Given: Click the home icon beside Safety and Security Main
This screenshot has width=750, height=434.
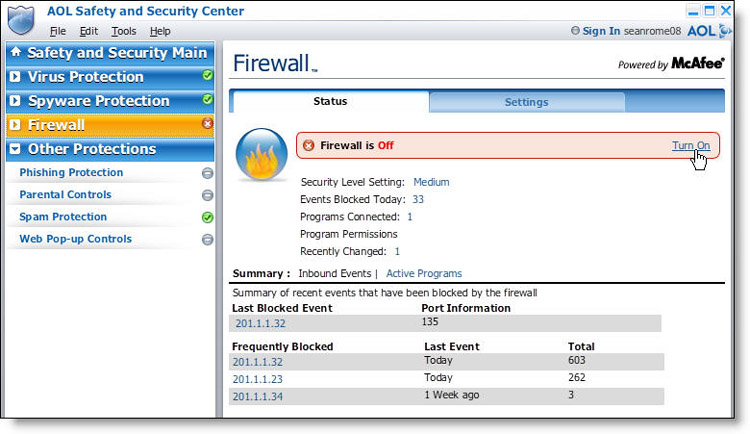Looking at the screenshot, I should click(x=15, y=52).
